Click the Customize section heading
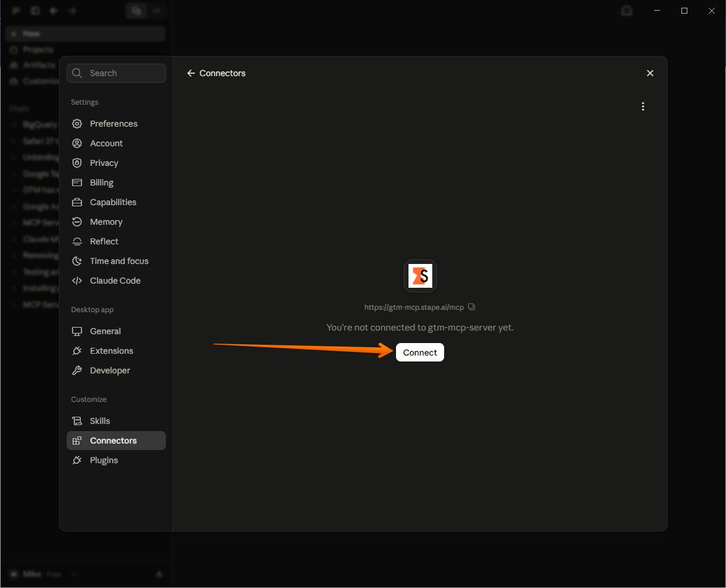The image size is (726, 588). (89, 400)
